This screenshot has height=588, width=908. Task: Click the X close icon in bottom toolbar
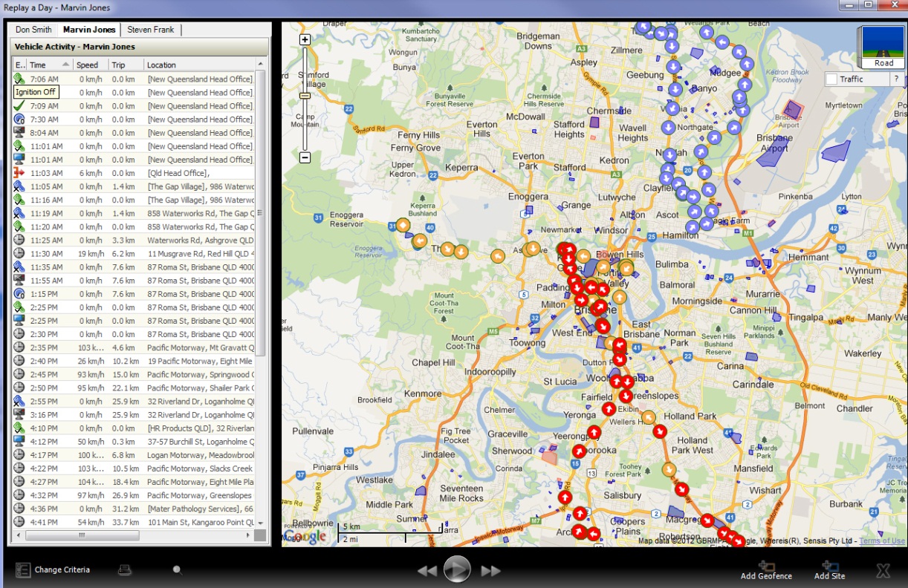point(883,571)
